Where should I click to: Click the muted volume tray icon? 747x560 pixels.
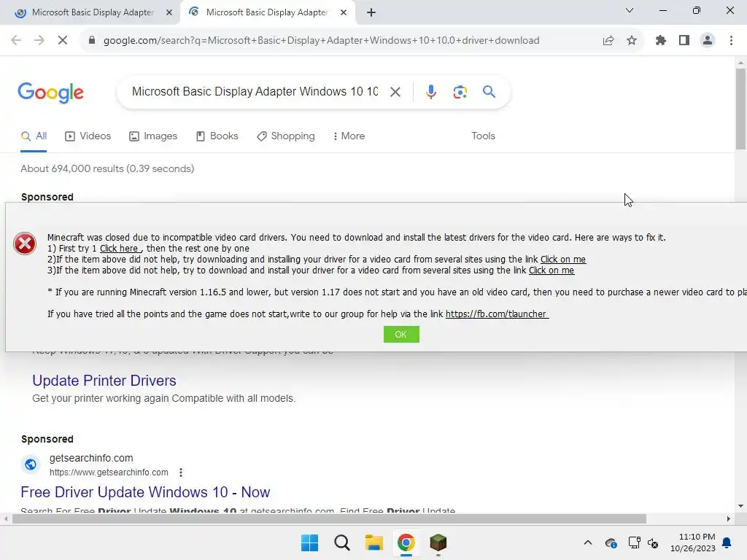tap(653, 542)
